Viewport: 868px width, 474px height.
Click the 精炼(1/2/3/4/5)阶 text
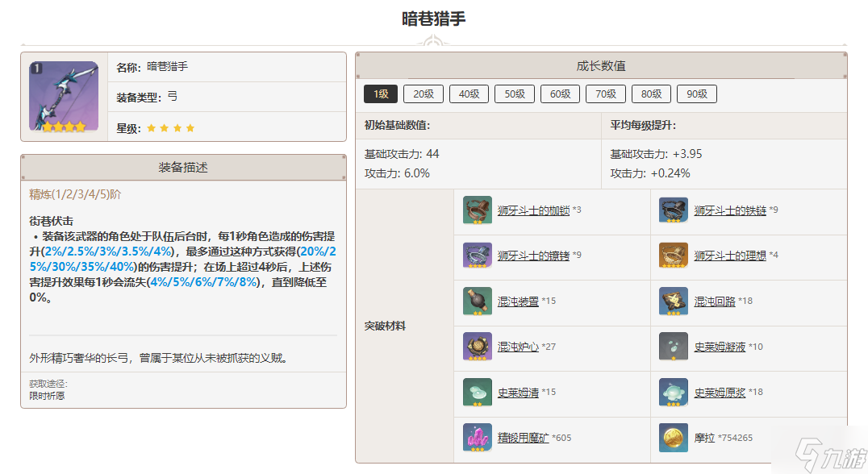75,194
